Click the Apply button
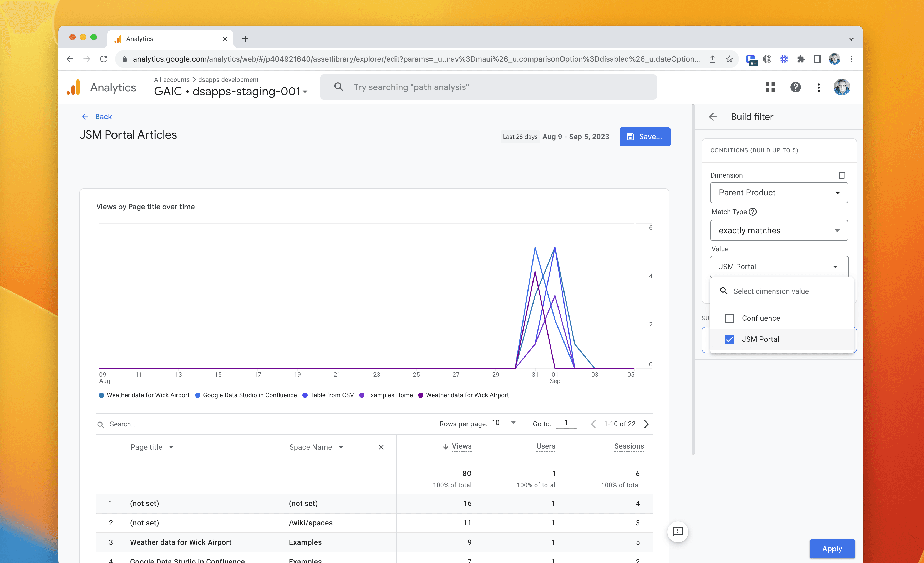 (832, 549)
